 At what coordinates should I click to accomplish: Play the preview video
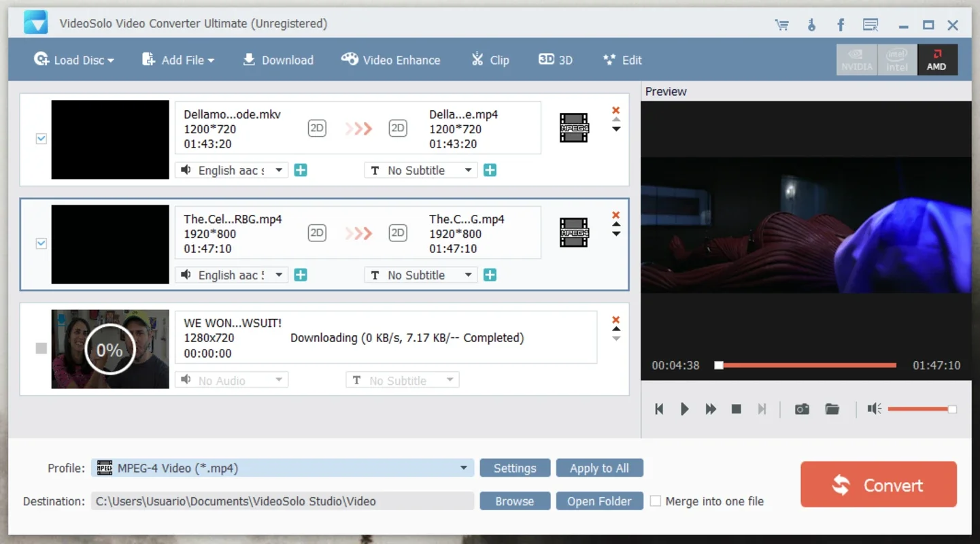[x=685, y=409]
